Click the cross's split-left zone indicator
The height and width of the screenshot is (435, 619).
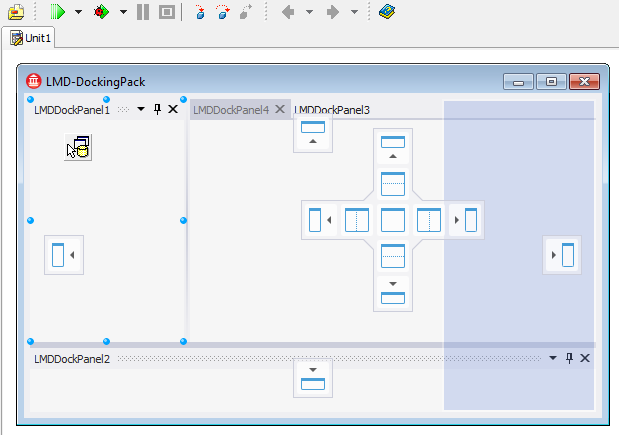357,220
